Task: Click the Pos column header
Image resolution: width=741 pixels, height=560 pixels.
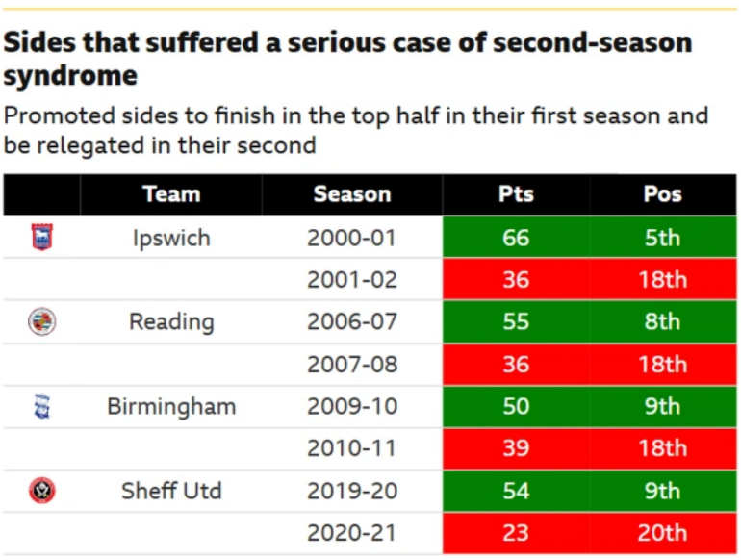Action: click(662, 194)
